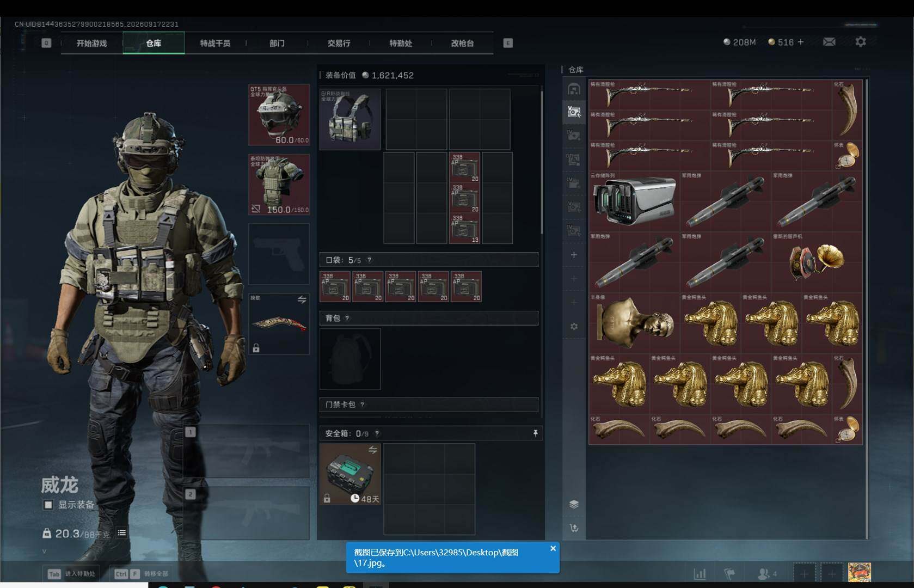Open the main stash icon in warehouse sidebar
914x588 pixels.
point(574,89)
